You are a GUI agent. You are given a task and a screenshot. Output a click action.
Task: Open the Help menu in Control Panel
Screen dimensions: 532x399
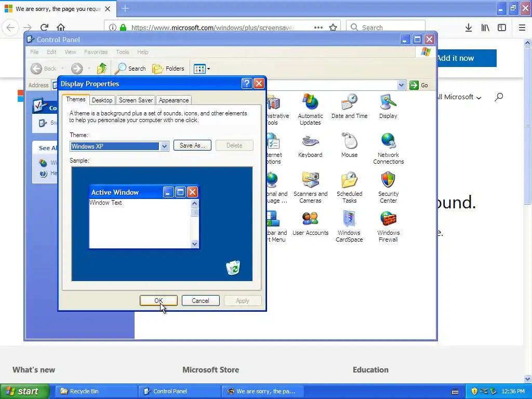pos(142,52)
